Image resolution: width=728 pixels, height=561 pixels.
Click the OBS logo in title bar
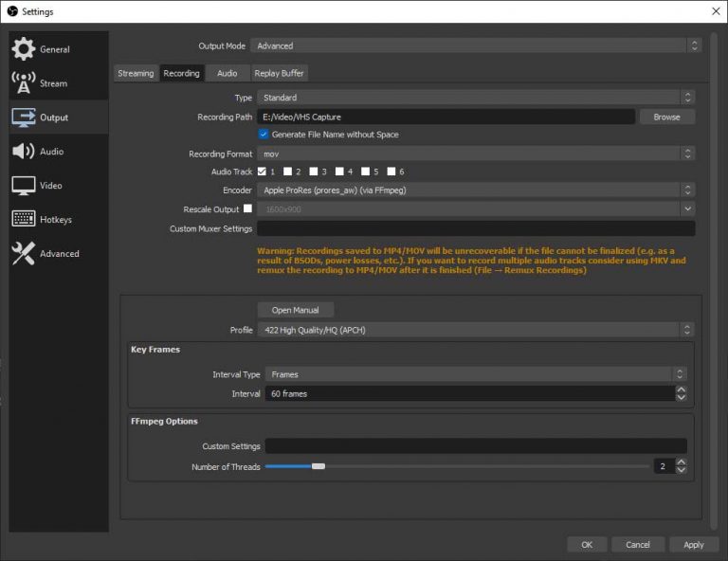point(11,11)
